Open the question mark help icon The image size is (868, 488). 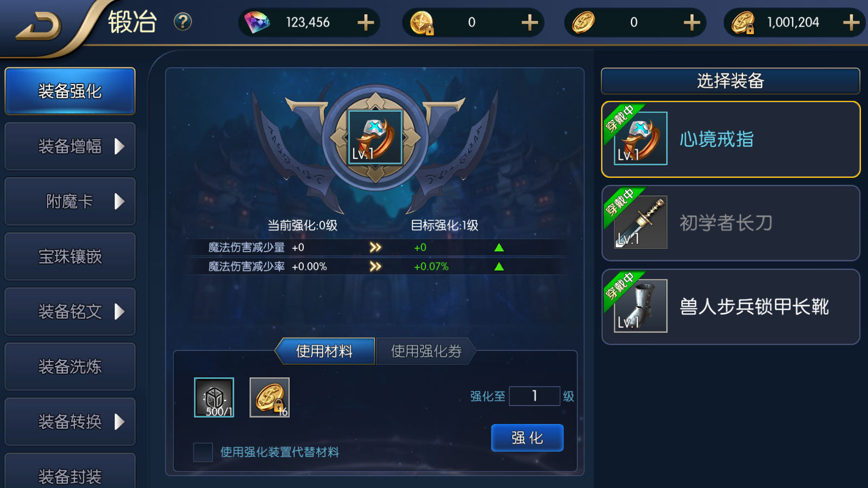(183, 22)
